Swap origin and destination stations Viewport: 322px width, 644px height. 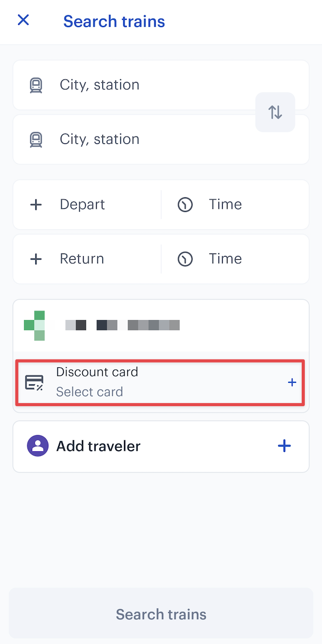[x=275, y=112]
